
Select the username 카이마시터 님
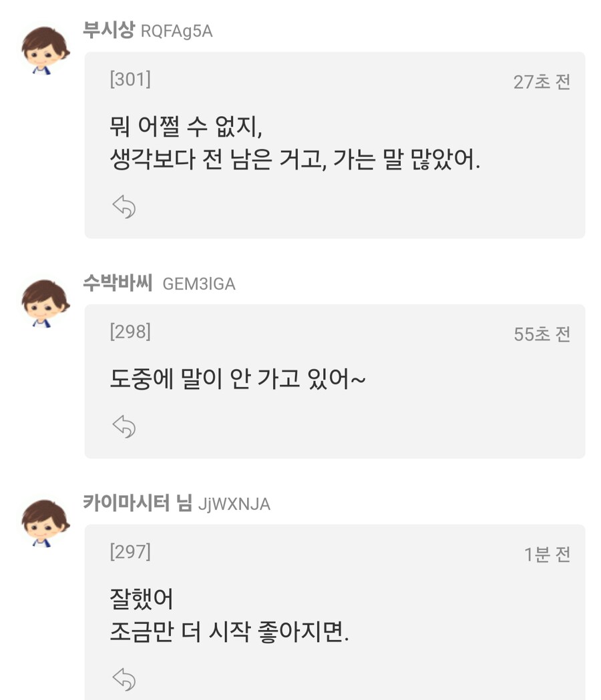click(x=137, y=503)
